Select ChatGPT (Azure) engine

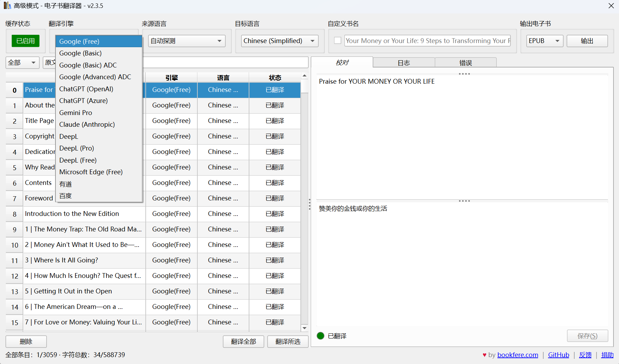pyautogui.click(x=99, y=101)
